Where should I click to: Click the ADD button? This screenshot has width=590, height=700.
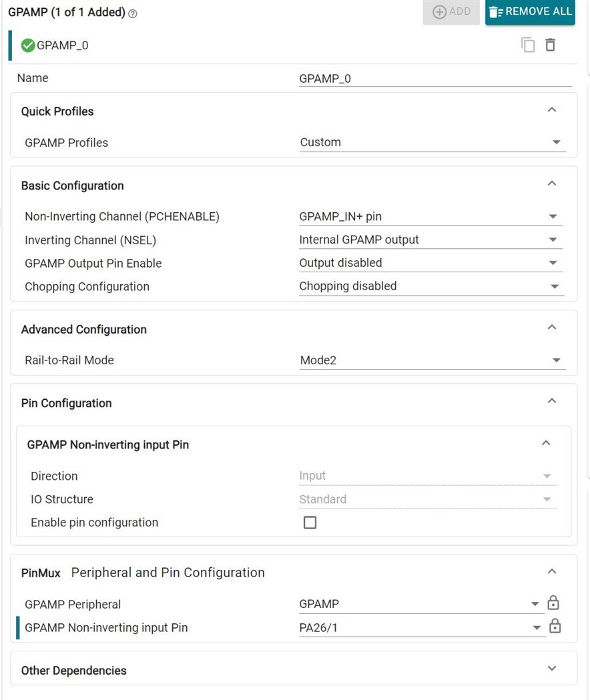click(x=451, y=12)
